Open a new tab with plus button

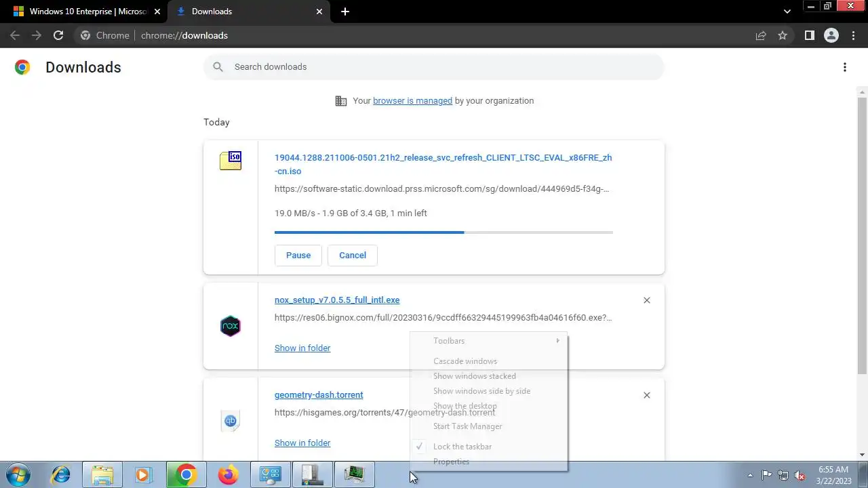point(345,12)
